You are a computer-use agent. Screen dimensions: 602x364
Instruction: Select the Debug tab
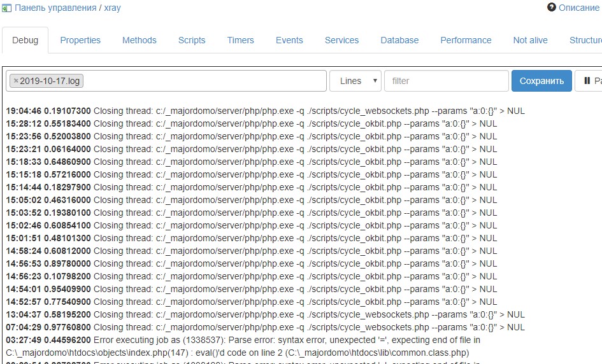[25, 40]
